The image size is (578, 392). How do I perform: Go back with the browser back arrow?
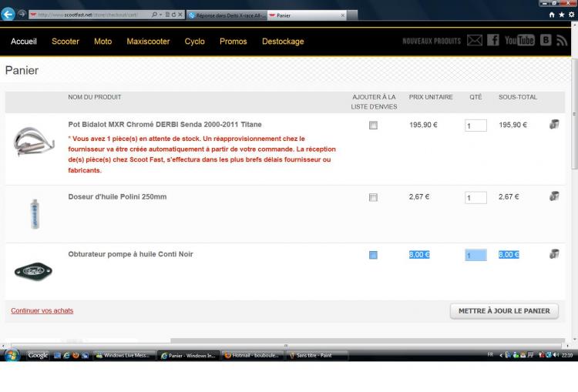tap(8, 15)
